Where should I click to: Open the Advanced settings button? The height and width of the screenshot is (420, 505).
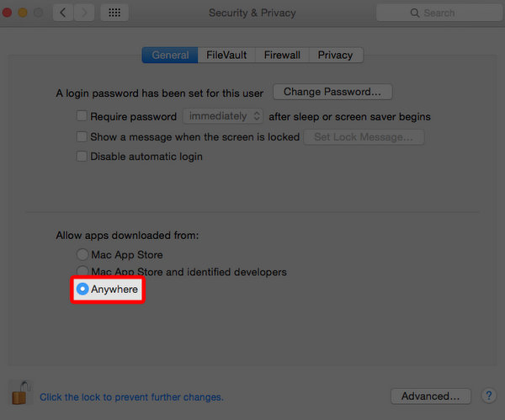click(431, 396)
